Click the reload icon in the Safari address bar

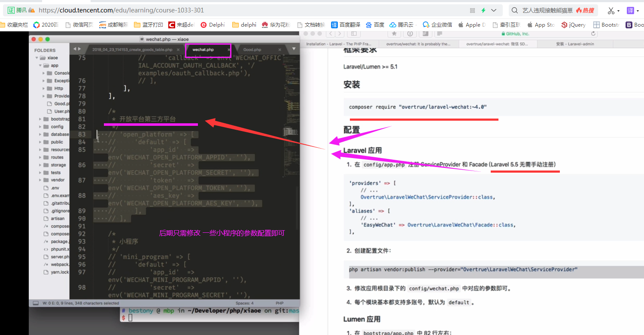(594, 33)
